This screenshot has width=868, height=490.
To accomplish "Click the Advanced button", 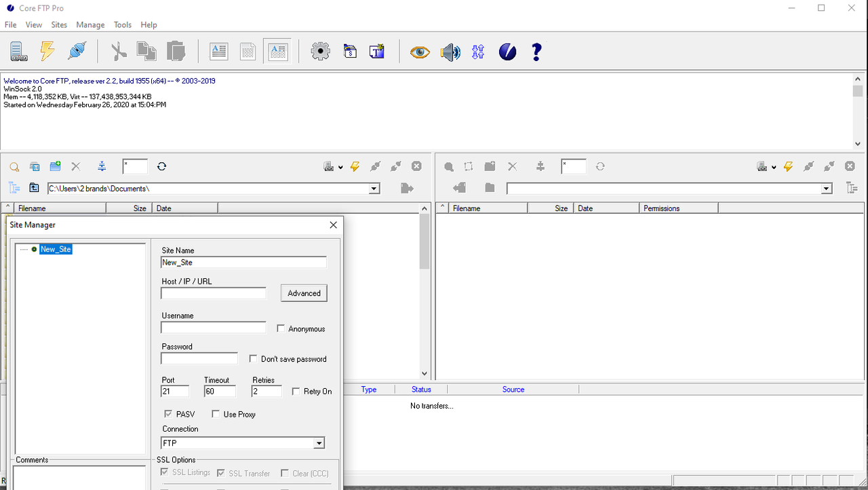I will 304,293.
